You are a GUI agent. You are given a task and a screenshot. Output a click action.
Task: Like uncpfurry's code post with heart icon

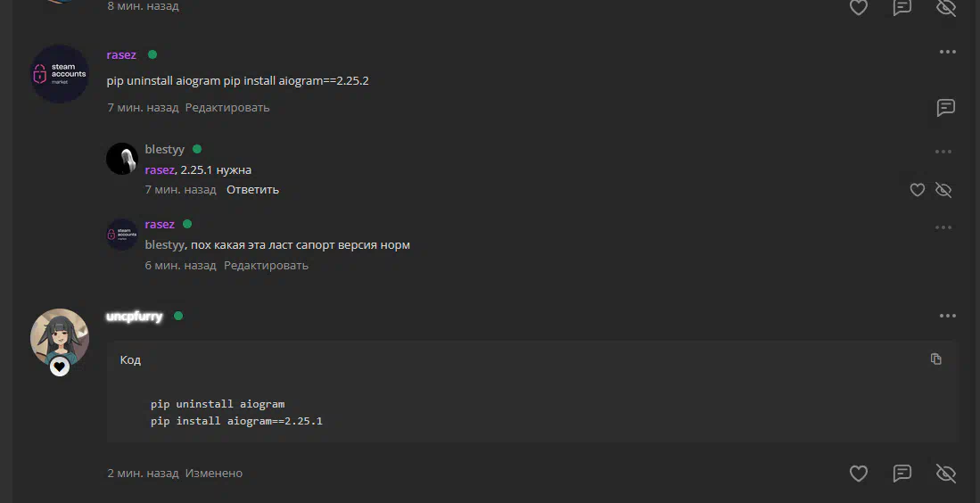859,474
